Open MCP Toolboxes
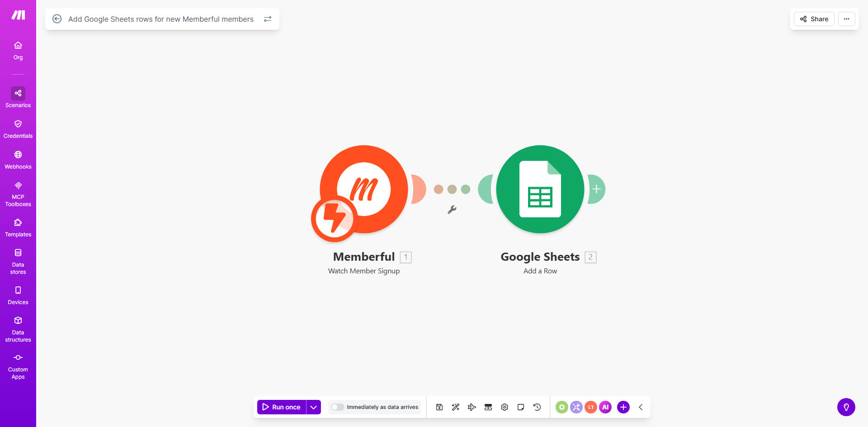Screen dimensions: 868x427 tap(18, 194)
